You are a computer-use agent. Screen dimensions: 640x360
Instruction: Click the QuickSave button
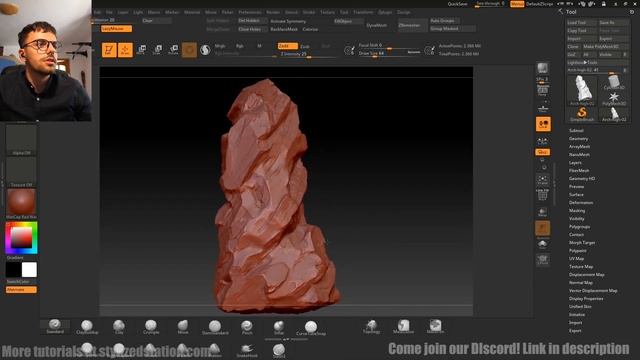(457, 4)
